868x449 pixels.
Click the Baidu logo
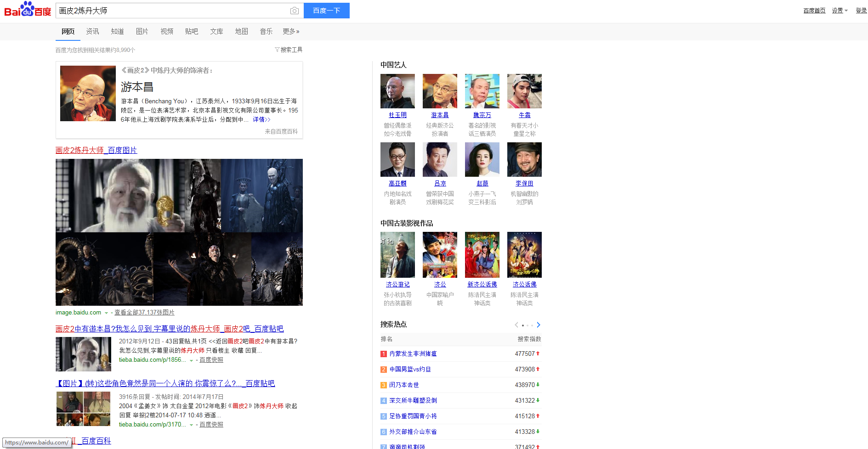28,10
